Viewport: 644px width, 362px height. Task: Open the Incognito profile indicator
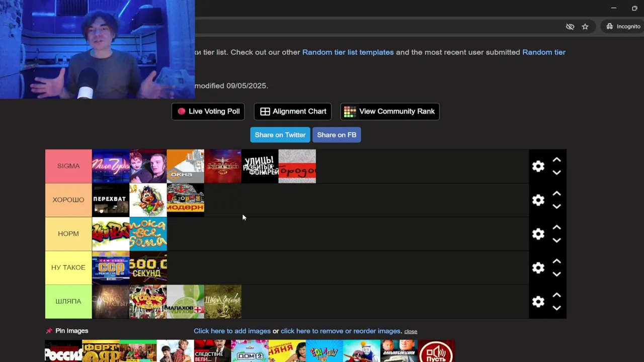[x=623, y=27]
